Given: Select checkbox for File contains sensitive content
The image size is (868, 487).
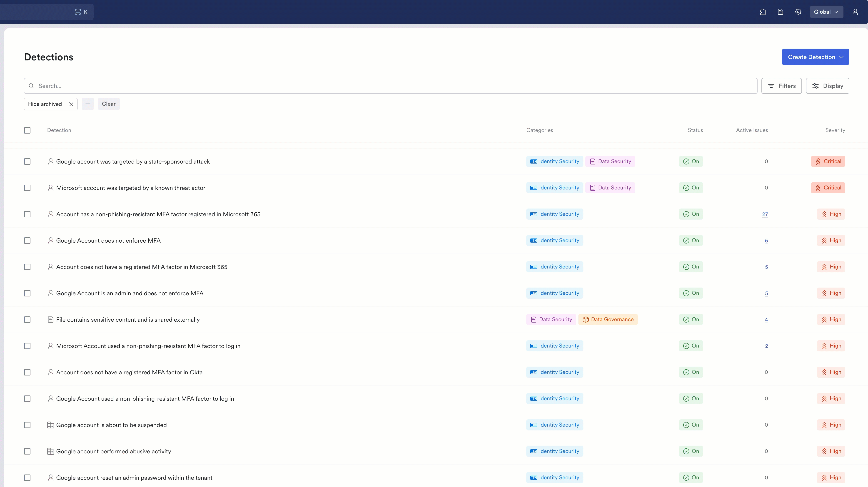Looking at the screenshot, I should pyautogui.click(x=27, y=320).
